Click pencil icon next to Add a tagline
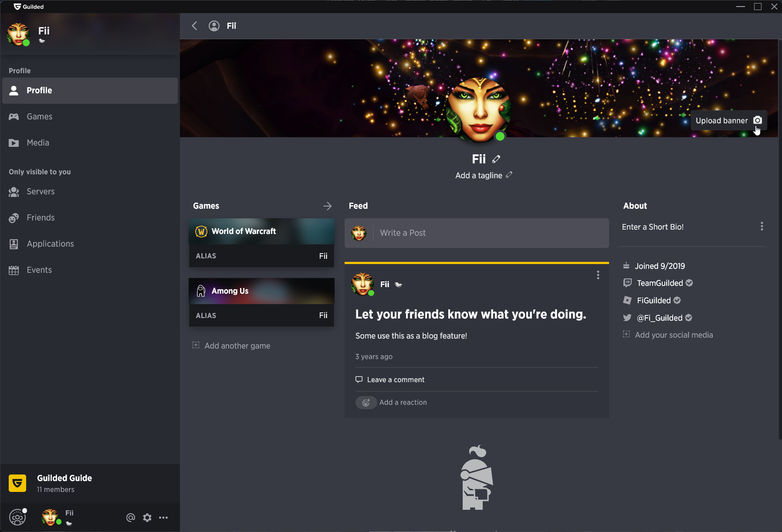The width and height of the screenshot is (782, 532). [509, 175]
